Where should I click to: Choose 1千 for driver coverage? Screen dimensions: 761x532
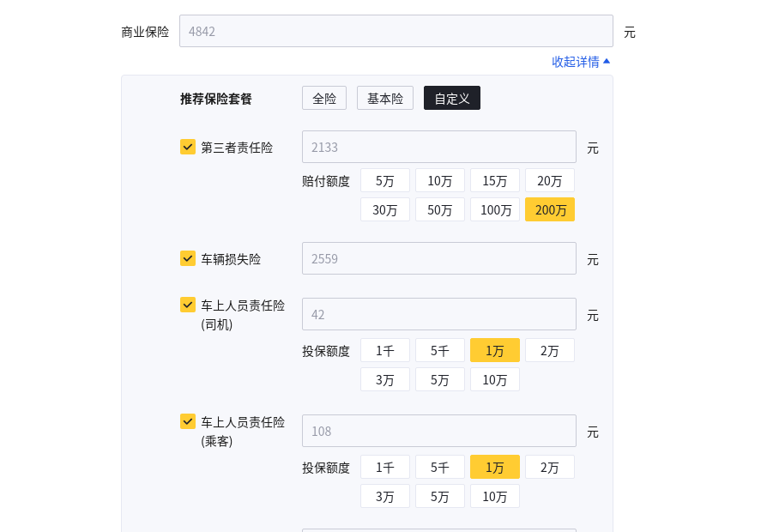[385, 350]
